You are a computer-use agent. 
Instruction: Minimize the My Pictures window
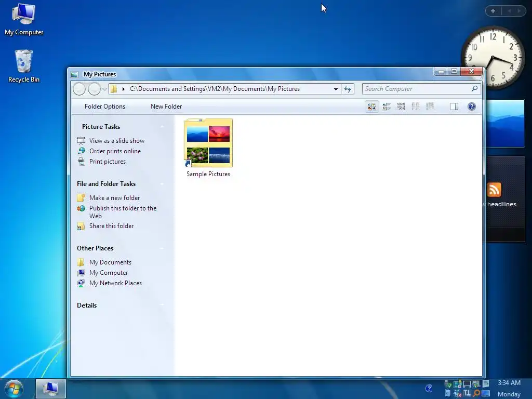click(x=441, y=71)
